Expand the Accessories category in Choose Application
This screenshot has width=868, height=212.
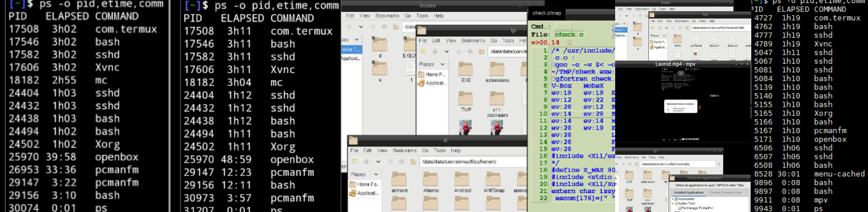[x=673, y=199]
